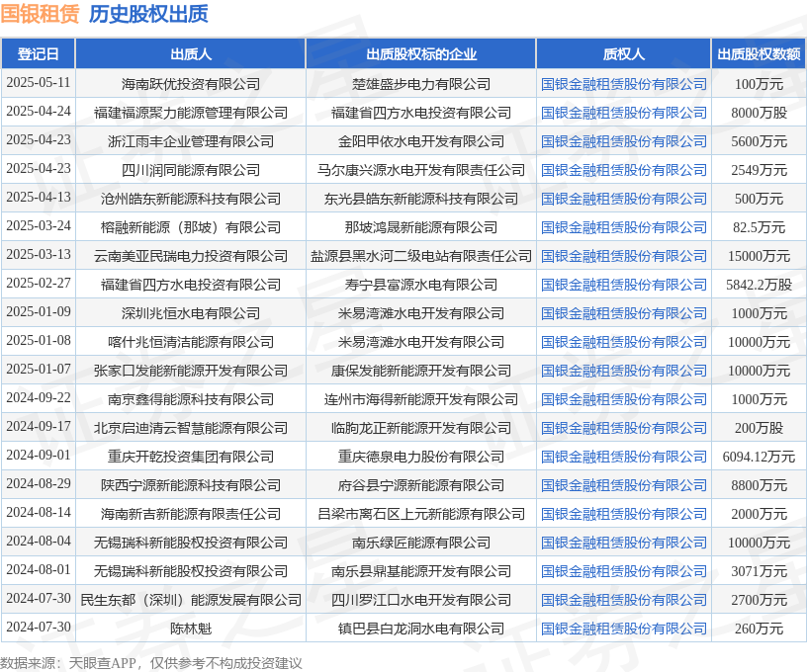Select date cell 2025-04-13

pyautogui.click(x=39, y=198)
